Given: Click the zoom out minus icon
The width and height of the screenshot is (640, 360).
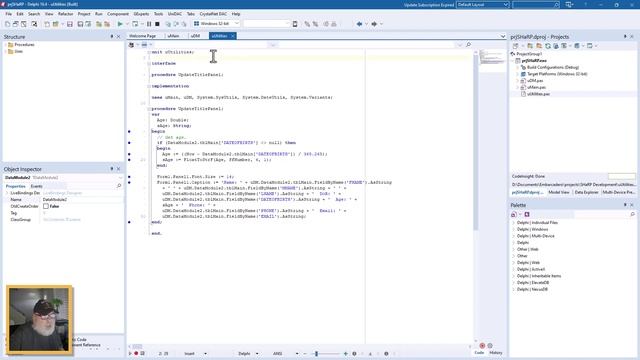Looking at the screenshot, I should coord(305,353).
